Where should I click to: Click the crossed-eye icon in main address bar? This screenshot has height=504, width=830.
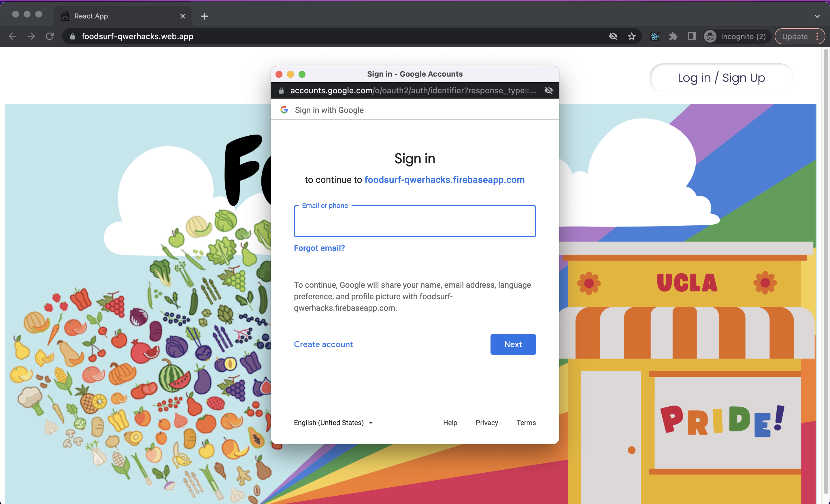point(613,36)
